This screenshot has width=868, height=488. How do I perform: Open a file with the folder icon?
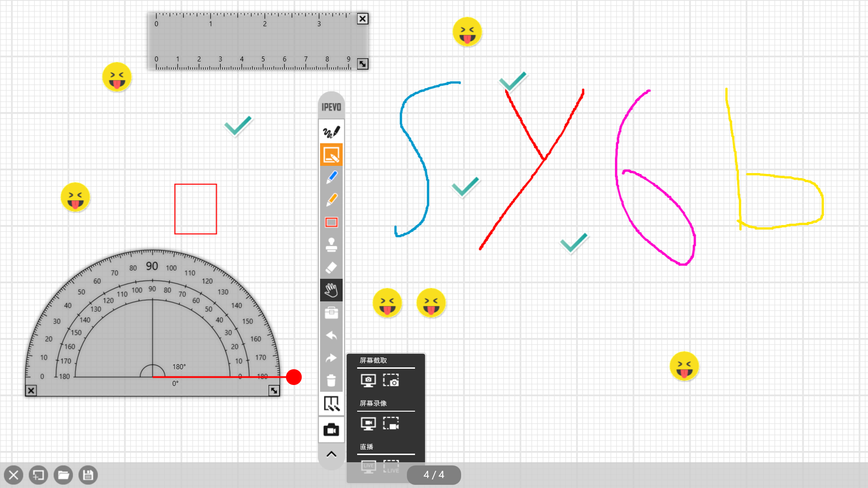[63, 475]
